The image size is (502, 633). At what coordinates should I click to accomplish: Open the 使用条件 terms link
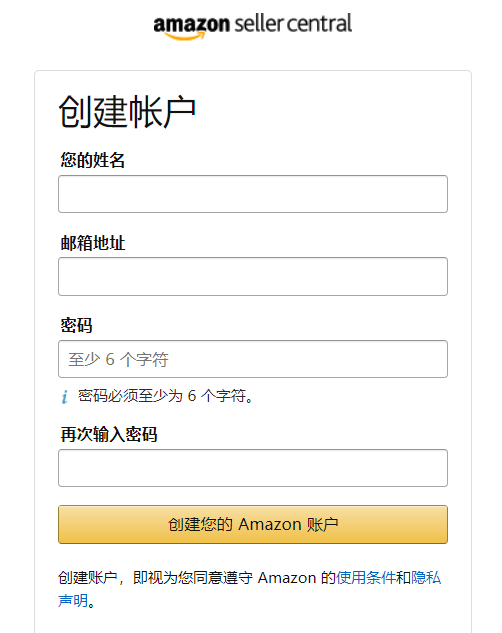pyautogui.click(x=366, y=578)
